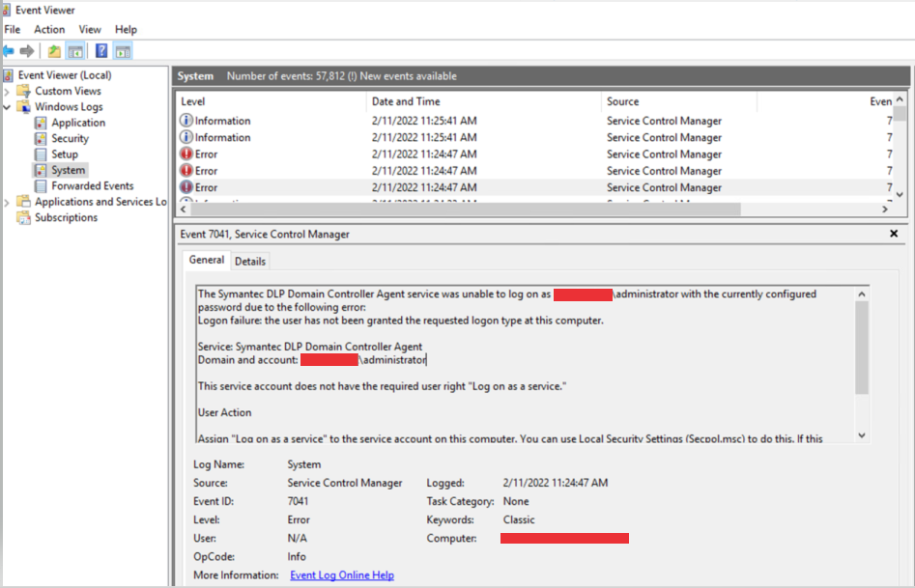Click the Up One Level folder icon

pyautogui.click(x=54, y=51)
